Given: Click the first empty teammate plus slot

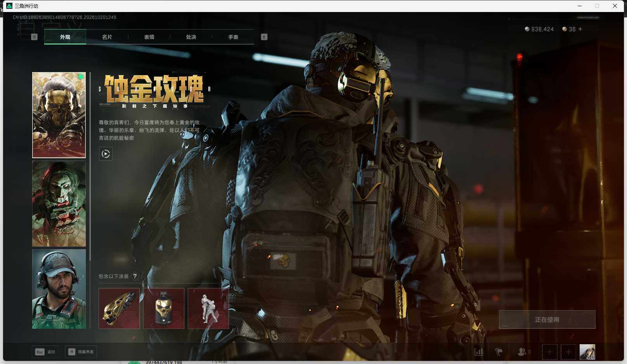Looking at the screenshot, I should pos(550,352).
